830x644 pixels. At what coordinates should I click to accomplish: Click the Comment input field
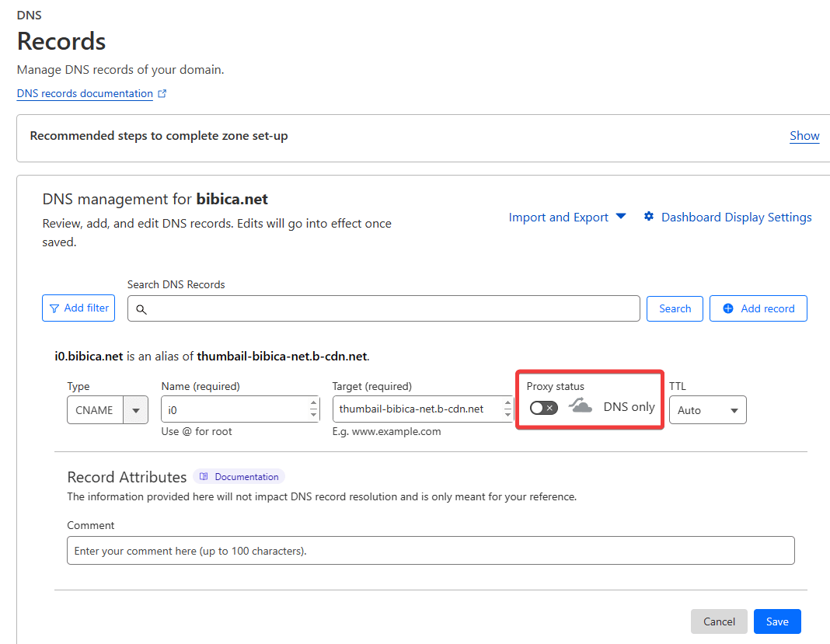coord(431,551)
